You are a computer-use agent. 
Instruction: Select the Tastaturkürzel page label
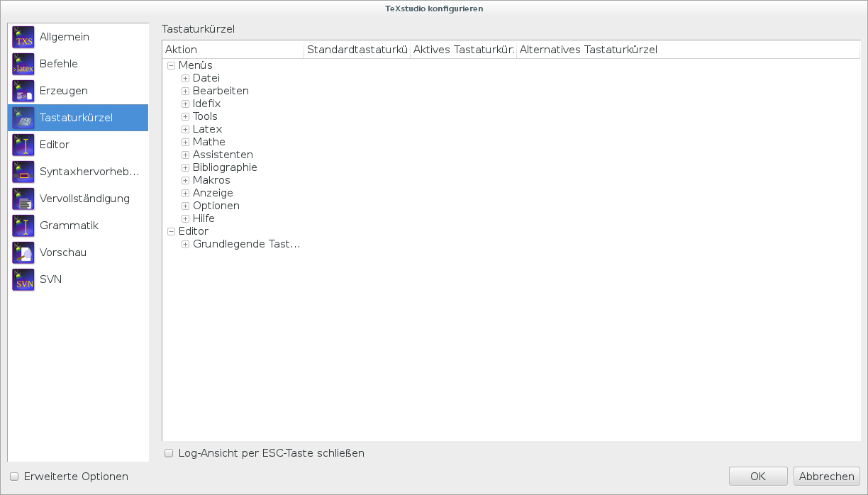[x=77, y=118]
